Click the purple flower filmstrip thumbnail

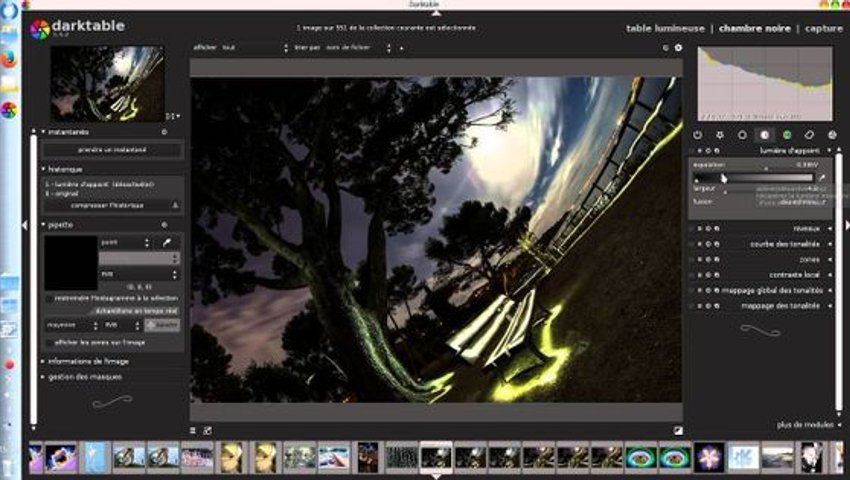coord(709,457)
